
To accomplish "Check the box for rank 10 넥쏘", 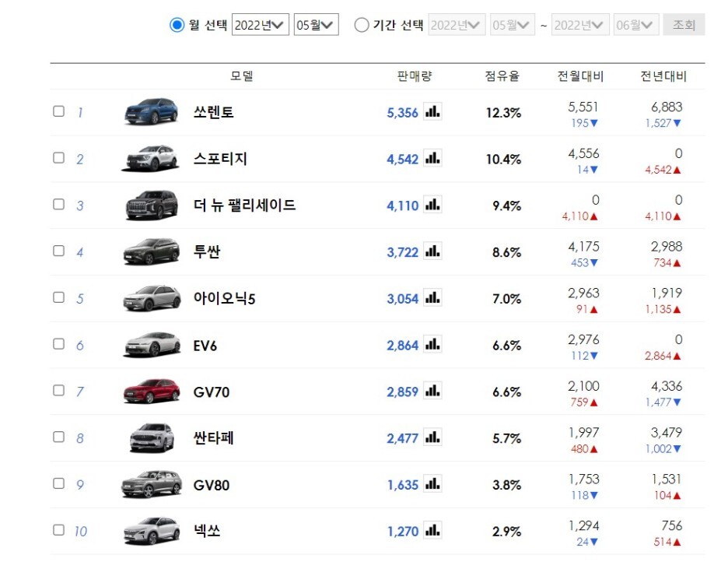I will point(58,530).
